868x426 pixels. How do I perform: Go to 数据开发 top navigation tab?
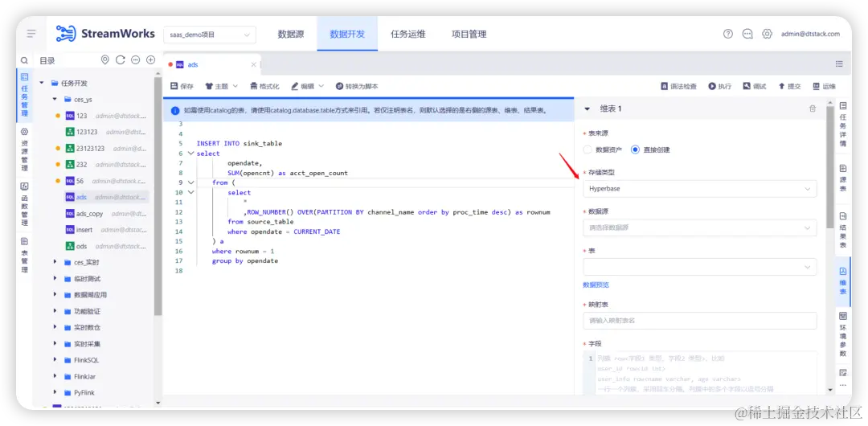tap(347, 34)
